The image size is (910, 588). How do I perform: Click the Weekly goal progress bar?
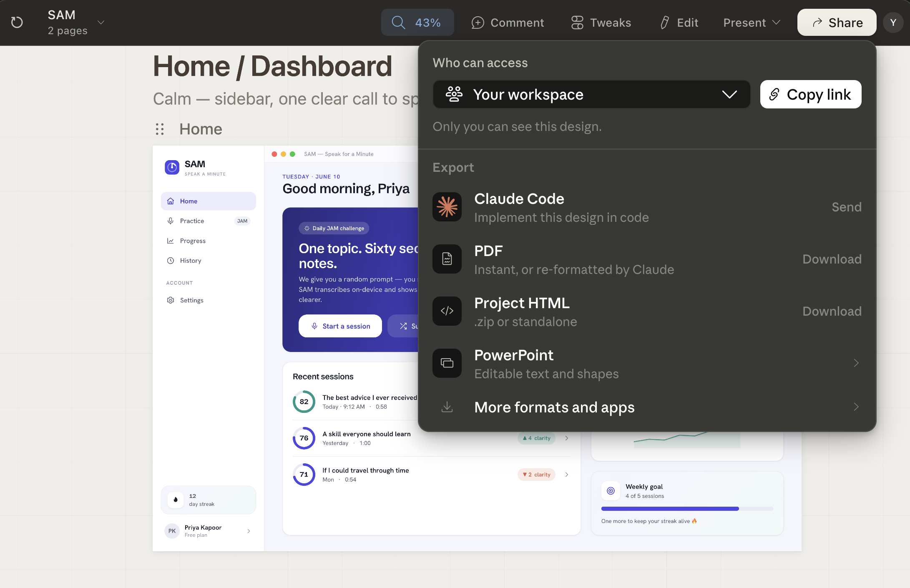tap(687, 509)
